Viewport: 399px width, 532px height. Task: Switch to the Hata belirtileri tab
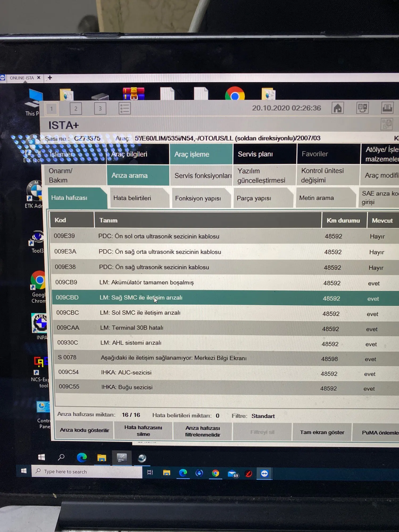pos(140,198)
